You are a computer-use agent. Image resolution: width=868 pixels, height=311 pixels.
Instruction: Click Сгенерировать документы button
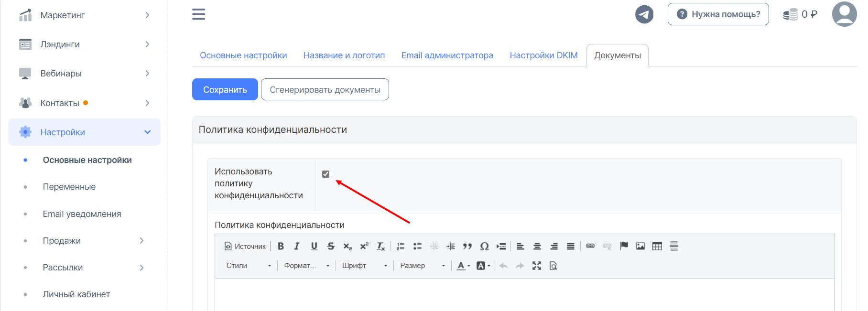click(x=325, y=89)
